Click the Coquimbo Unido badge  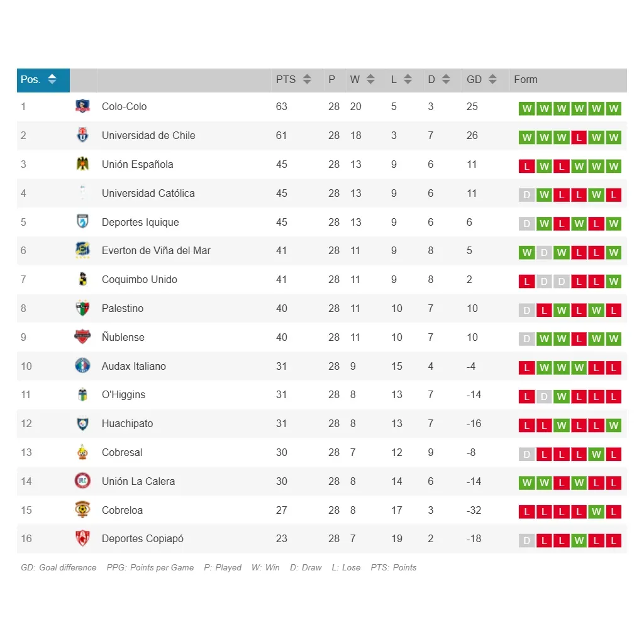coord(82,280)
